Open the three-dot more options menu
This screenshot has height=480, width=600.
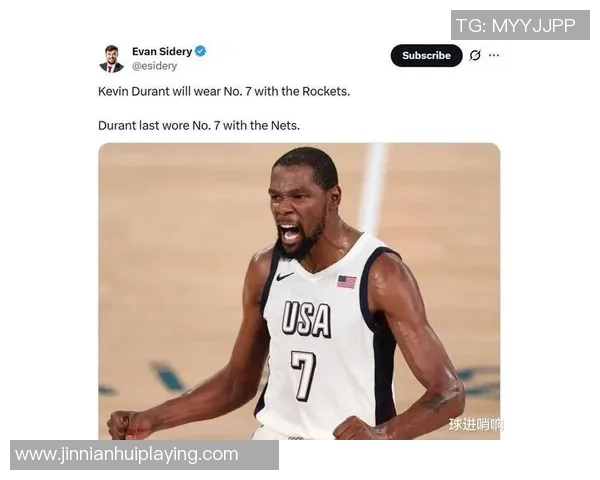[x=494, y=56]
